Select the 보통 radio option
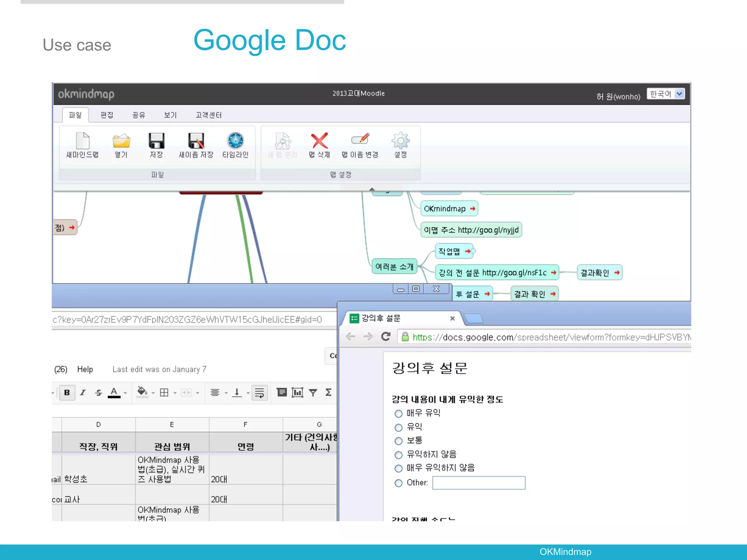Image resolution: width=747 pixels, height=560 pixels. point(399,441)
